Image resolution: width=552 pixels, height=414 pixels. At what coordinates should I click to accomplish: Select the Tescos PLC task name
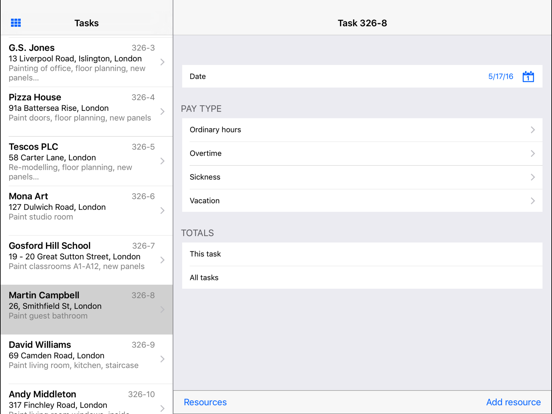point(33,147)
